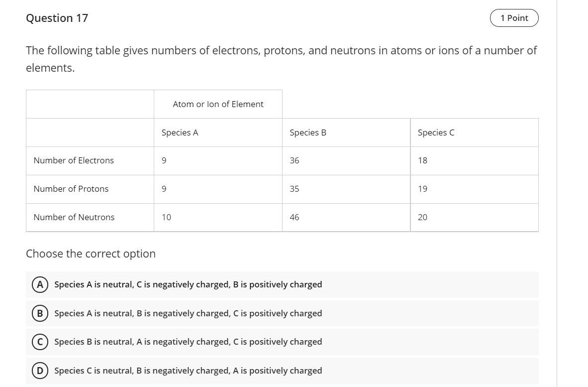Viewport: 588px width, 387px height.
Task: Click the "Number of Neutrons" row label
Action: tap(74, 217)
